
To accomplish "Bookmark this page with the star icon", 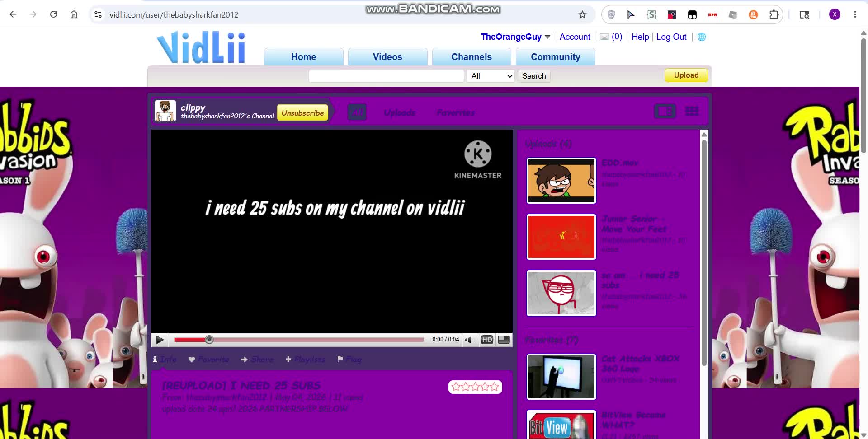I will click(x=582, y=14).
